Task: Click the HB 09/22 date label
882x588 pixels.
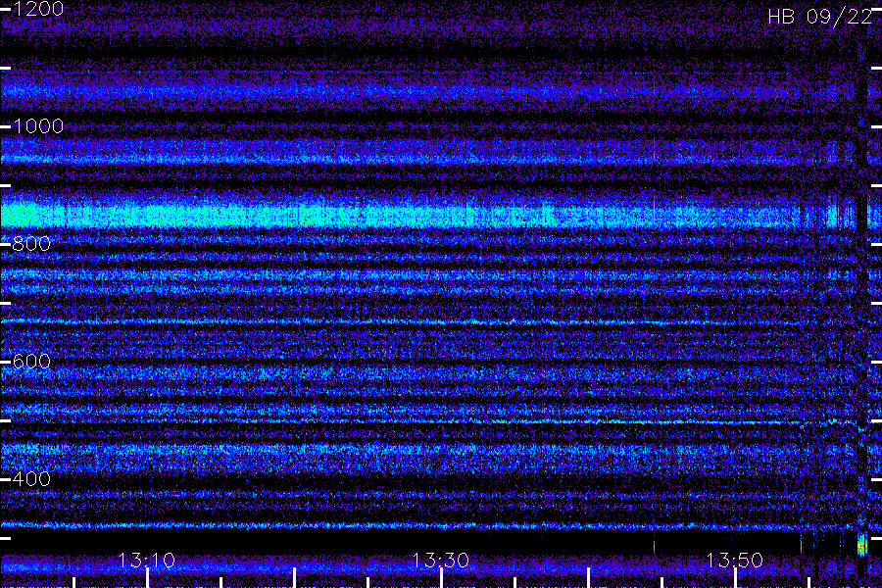Action: [x=820, y=17]
